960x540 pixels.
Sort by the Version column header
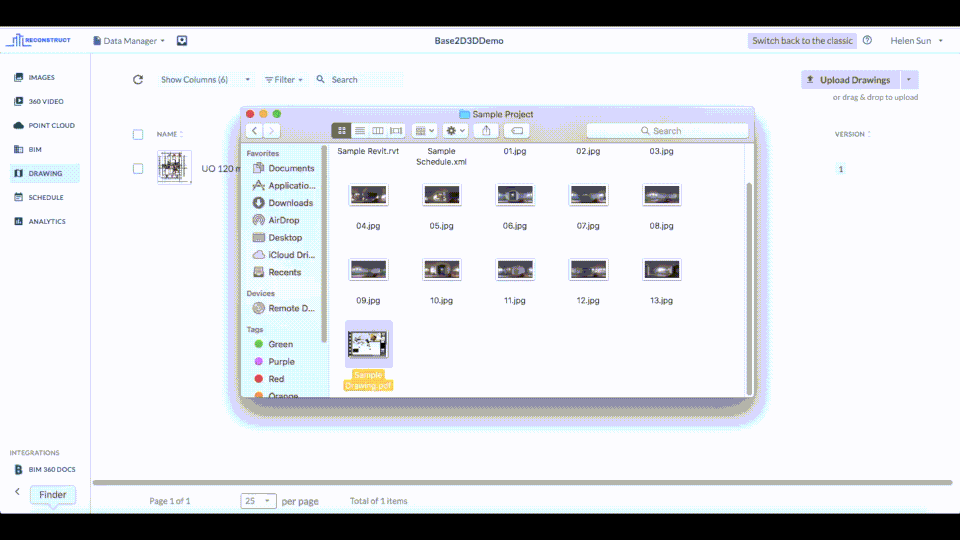pyautogui.click(x=852, y=134)
